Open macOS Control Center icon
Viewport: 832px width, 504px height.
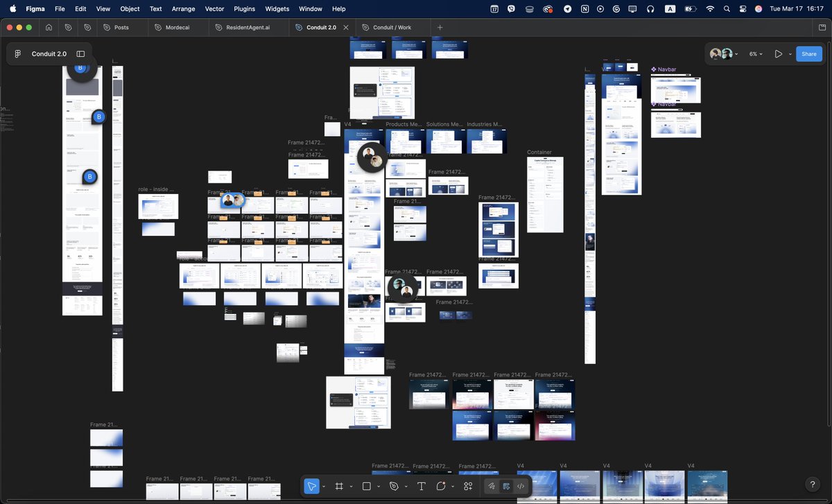743,9
